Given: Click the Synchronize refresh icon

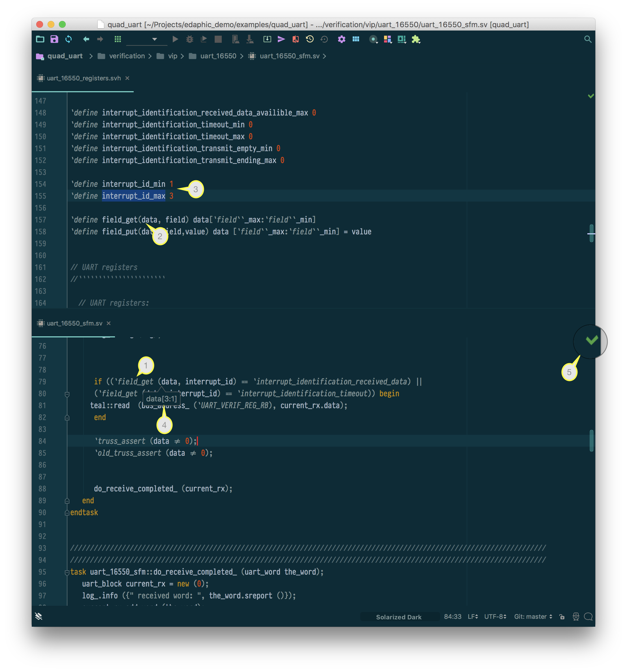Looking at the screenshot, I should tap(69, 39).
